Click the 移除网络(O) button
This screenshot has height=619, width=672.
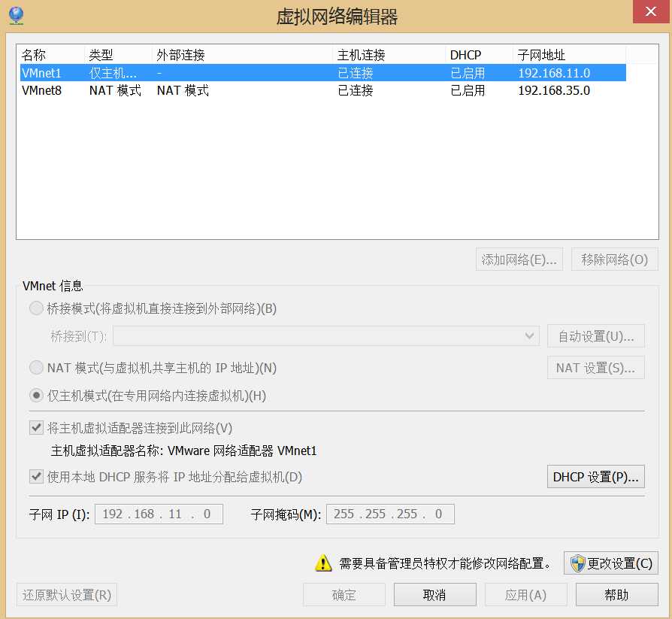(614, 259)
